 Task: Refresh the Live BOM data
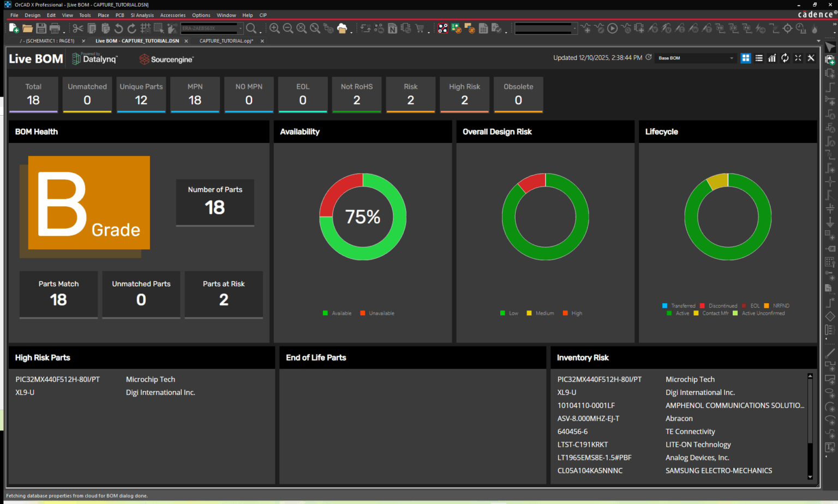click(x=785, y=58)
